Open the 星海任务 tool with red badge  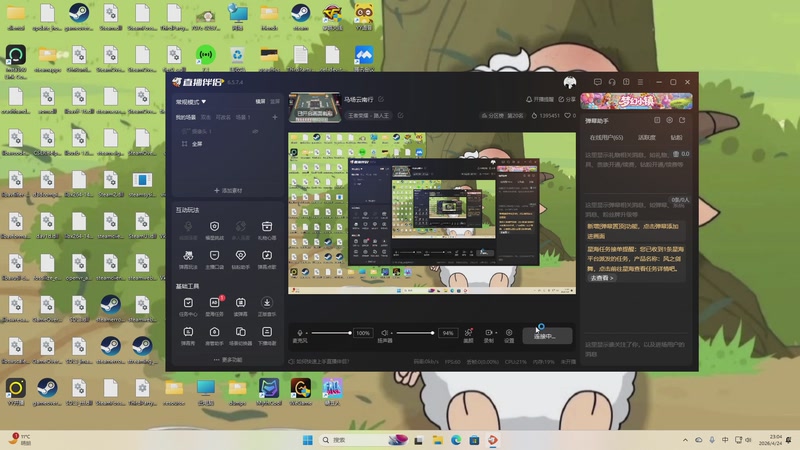tap(214, 307)
